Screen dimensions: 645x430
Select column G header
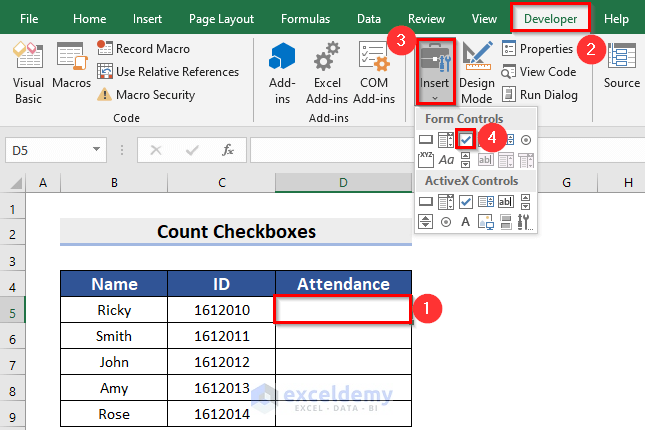pos(566,182)
